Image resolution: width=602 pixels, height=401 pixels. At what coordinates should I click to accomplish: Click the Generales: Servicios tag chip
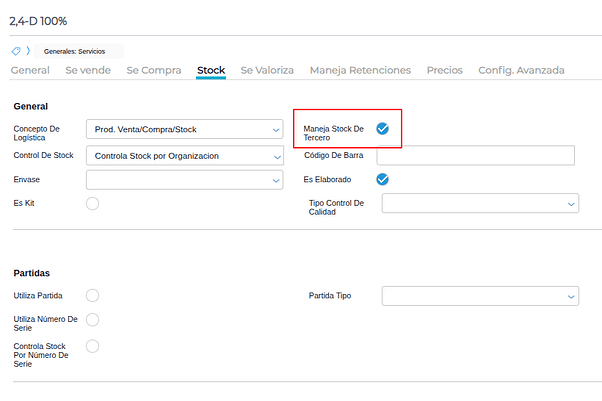80,51
